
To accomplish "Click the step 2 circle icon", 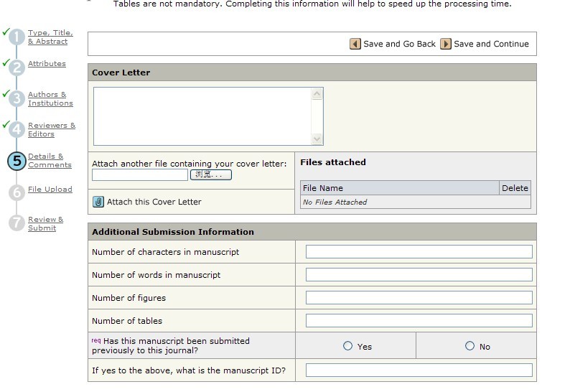I will pos(17,68).
